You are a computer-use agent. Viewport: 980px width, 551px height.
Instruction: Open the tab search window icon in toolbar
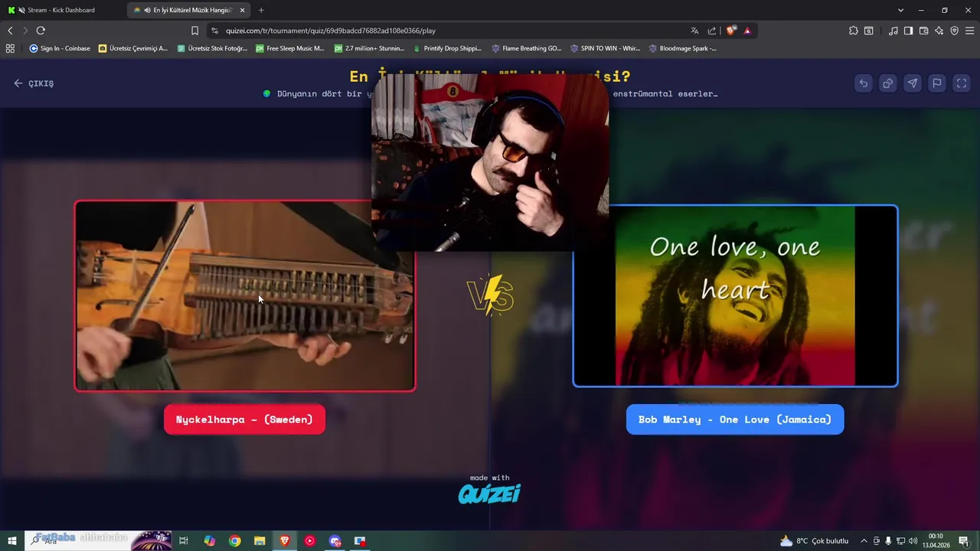[869, 31]
